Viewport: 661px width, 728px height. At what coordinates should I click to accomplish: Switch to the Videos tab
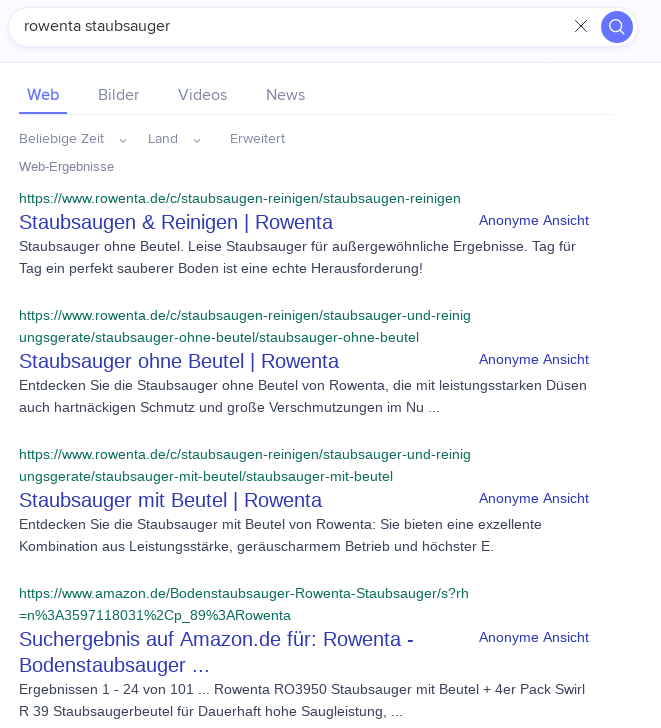coord(202,95)
